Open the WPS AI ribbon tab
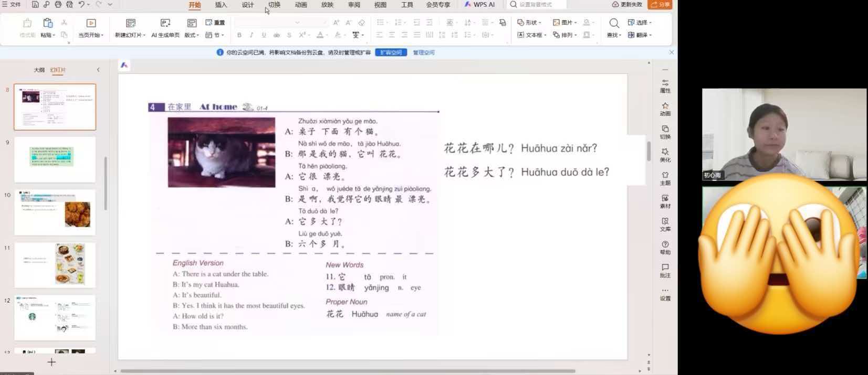 (479, 5)
